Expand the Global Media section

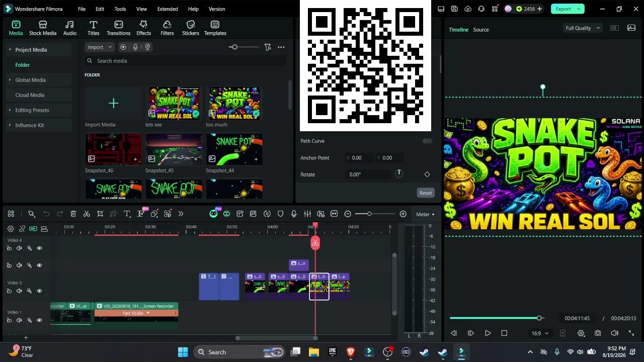coord(10,80)
